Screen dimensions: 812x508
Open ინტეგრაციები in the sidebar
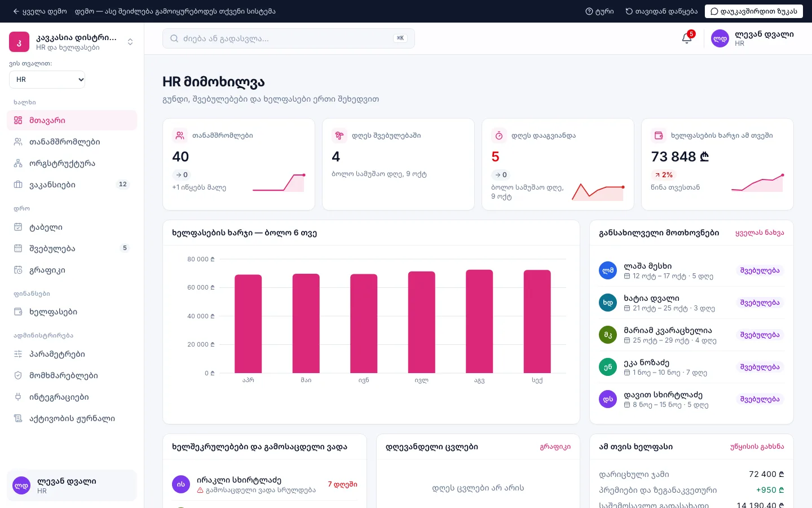point(72,397)
